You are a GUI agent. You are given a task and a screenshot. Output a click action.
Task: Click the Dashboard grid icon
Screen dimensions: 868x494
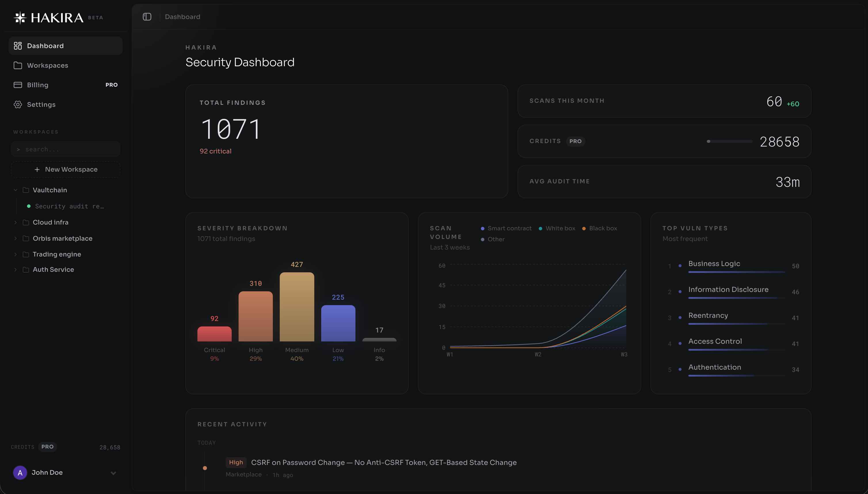(x=18, y=45)
